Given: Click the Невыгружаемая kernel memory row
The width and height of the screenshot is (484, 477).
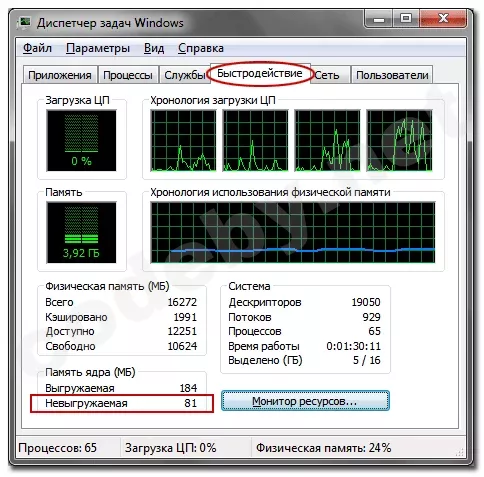Looking at the screenshot, I should pos(122,403).
